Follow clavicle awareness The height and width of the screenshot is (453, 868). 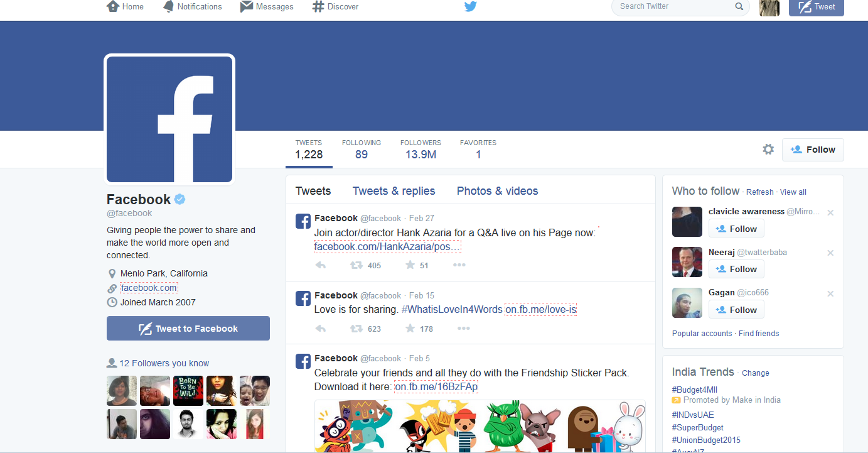click(736, 229)
